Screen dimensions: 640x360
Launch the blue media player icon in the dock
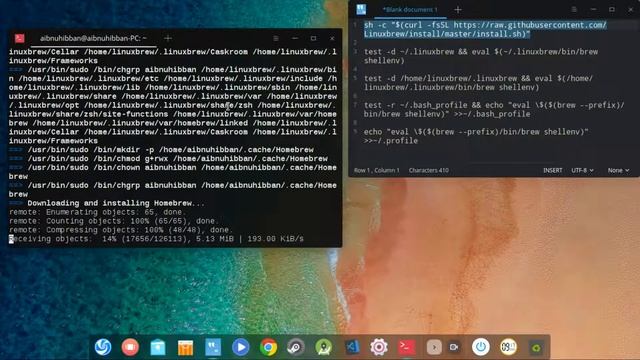click(x=240, y=347)
